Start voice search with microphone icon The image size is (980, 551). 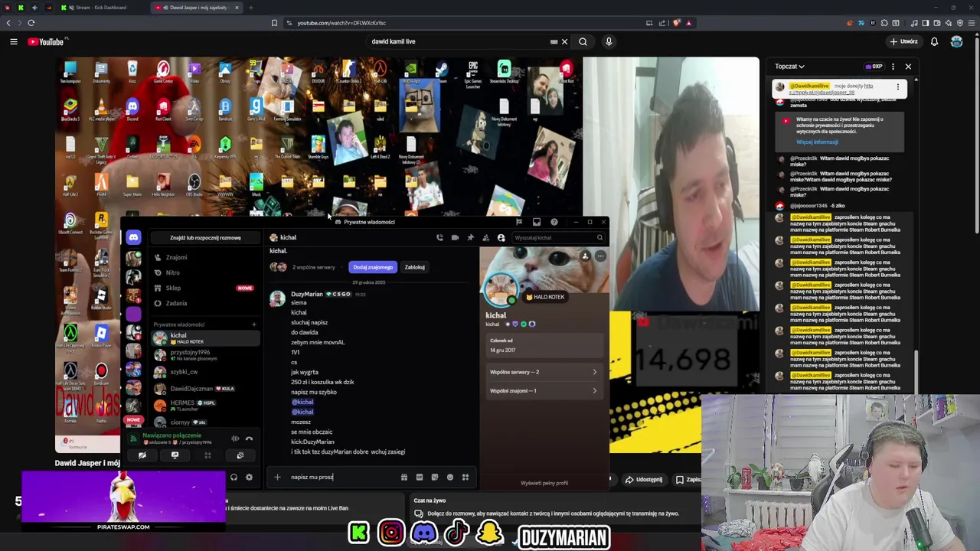609,41
